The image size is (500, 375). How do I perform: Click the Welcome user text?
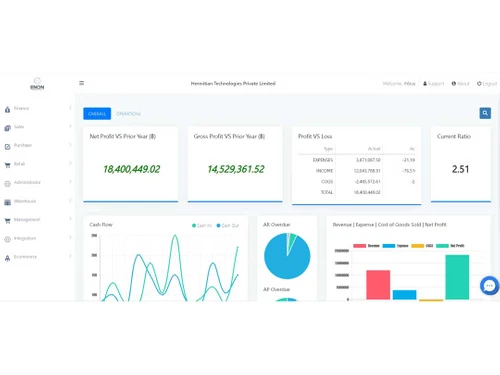(x=399, y=84)
